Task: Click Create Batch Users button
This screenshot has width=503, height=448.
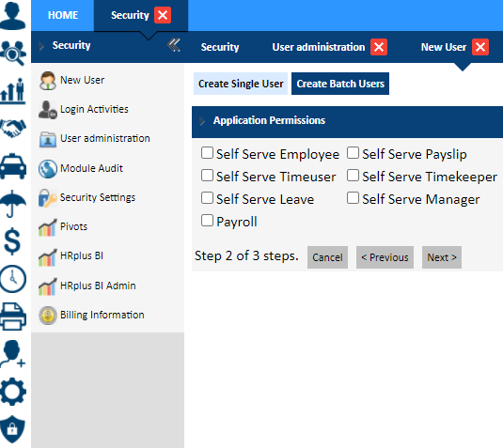Action: coord(340,84)
